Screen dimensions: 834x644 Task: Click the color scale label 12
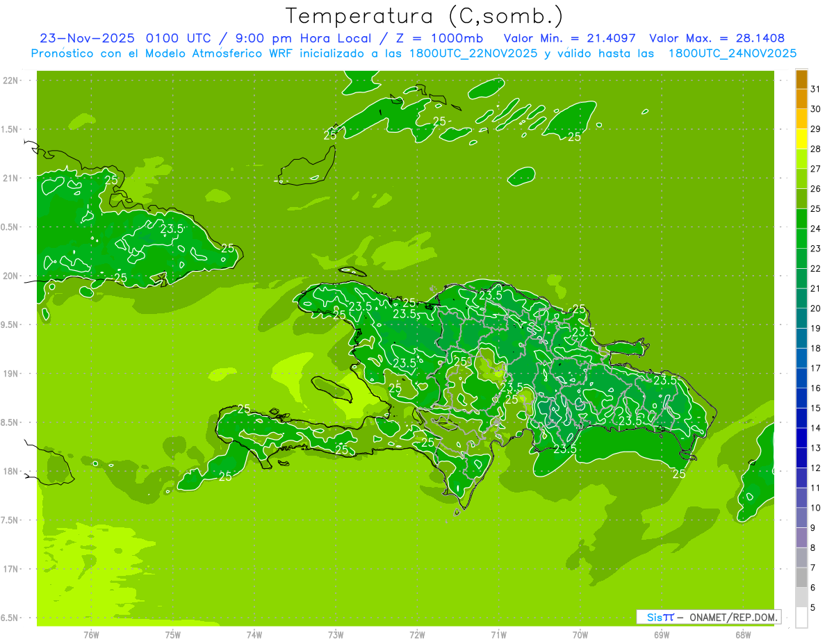pos(817,468)
